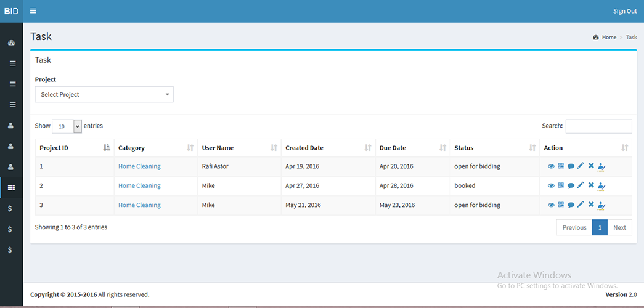
Task: Delete project 2 using the X icon
Action: pos(591,185)
